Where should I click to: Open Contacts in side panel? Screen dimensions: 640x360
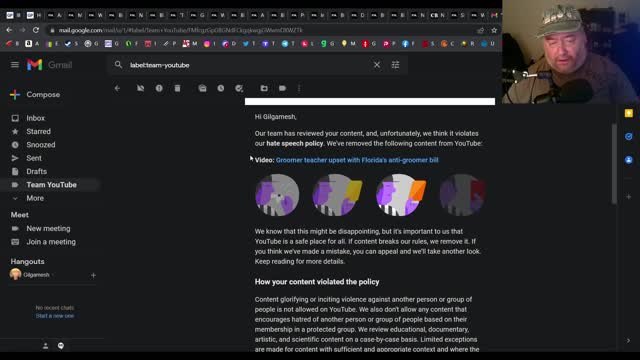629,160
